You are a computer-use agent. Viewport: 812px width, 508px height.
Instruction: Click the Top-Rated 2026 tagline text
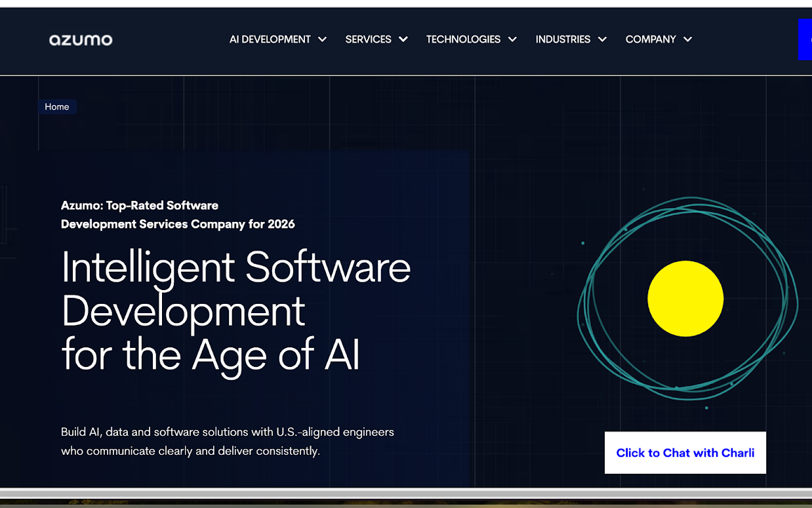[x=178, y=215]
